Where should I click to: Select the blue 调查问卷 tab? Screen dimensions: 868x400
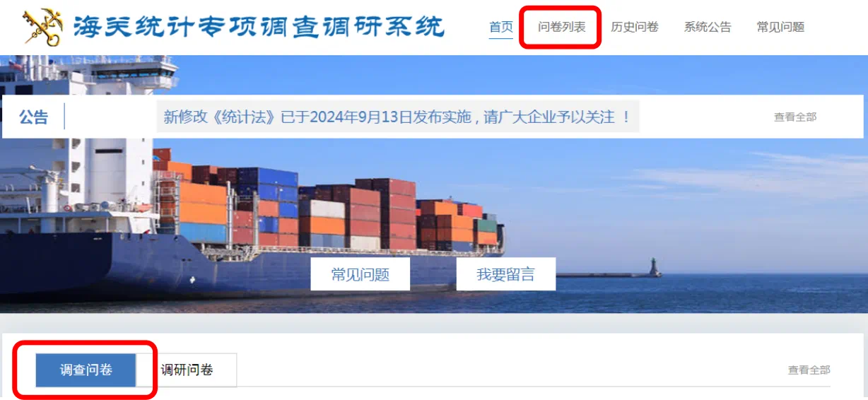click(x=86, y=370)
